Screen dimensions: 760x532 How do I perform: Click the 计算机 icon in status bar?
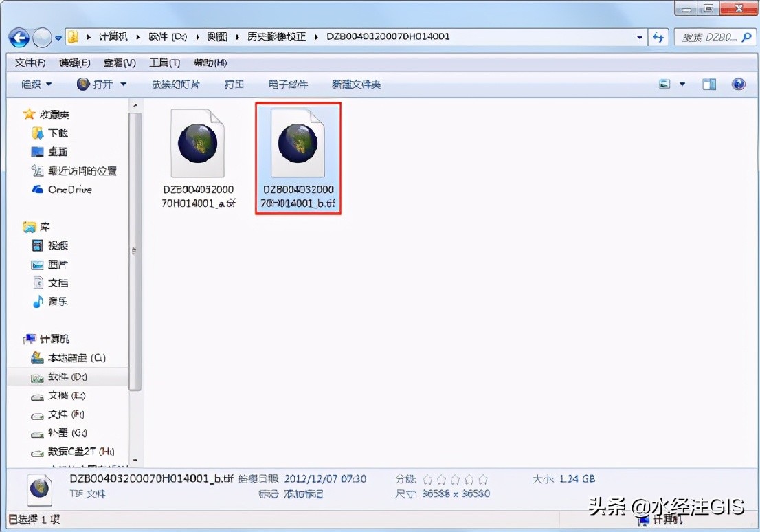pos(644,520)
